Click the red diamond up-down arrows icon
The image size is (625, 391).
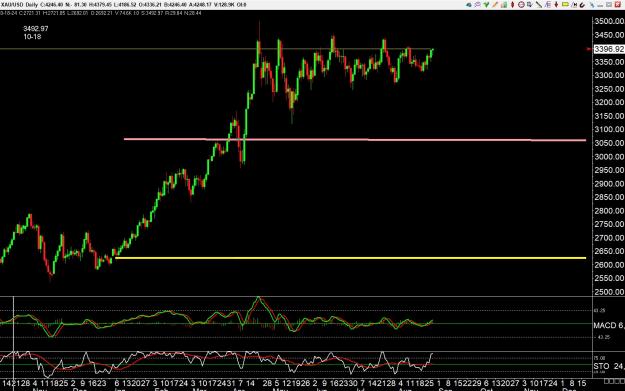click(513, 5)
